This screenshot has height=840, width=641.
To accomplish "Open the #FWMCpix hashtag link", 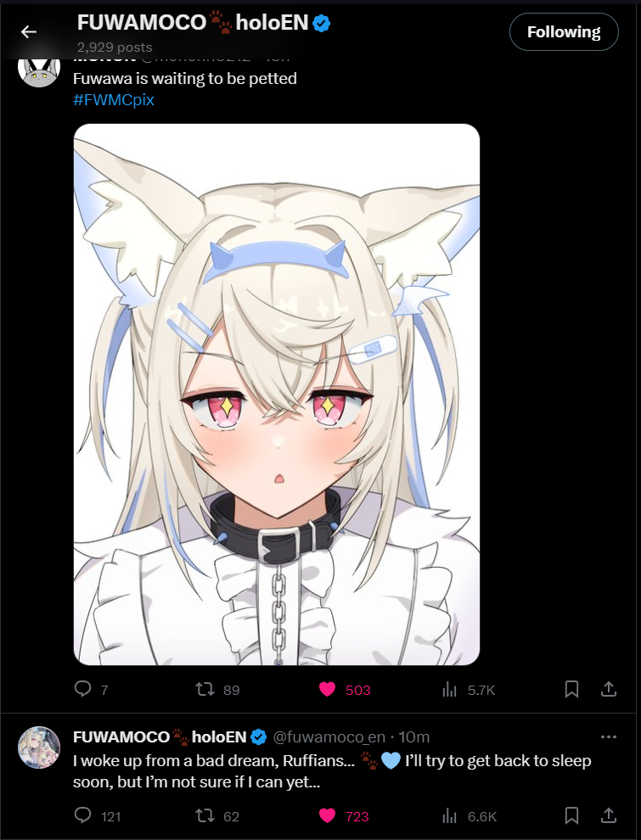I will 114,99.
